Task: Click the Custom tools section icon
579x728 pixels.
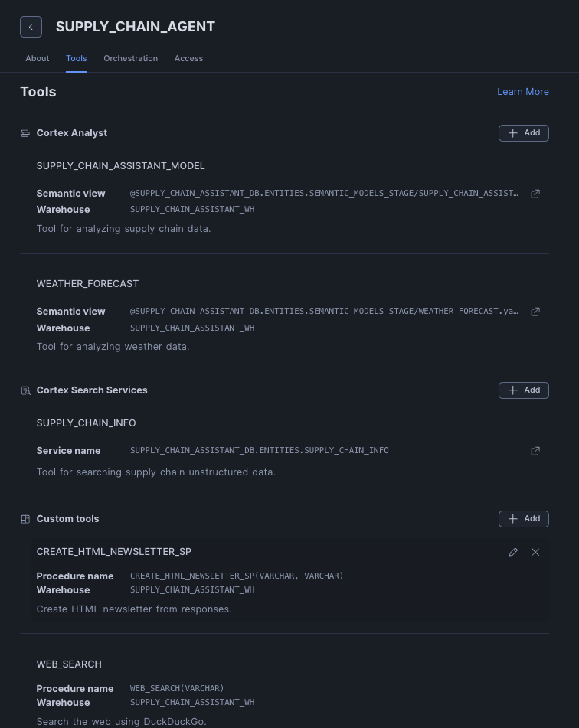Action: 25,519
